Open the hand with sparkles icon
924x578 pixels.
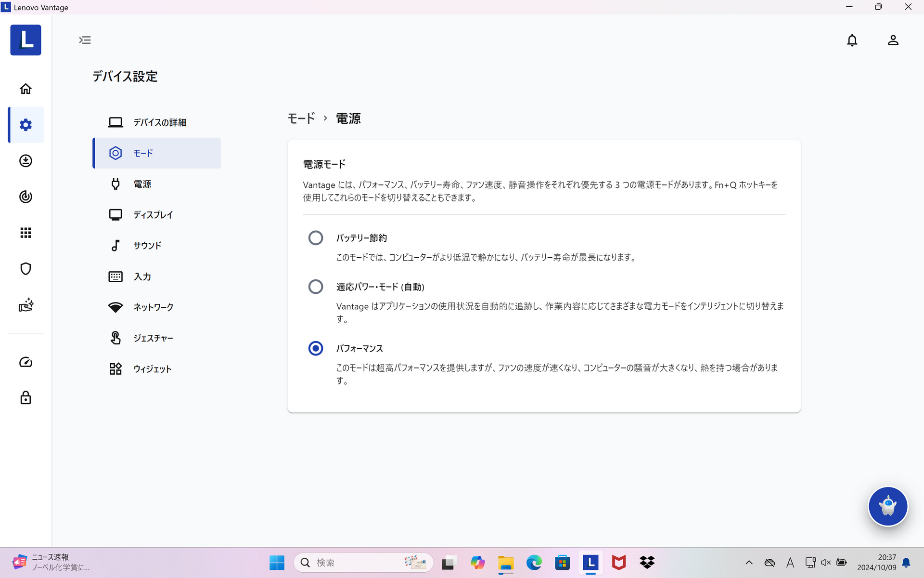click(26, 305)
